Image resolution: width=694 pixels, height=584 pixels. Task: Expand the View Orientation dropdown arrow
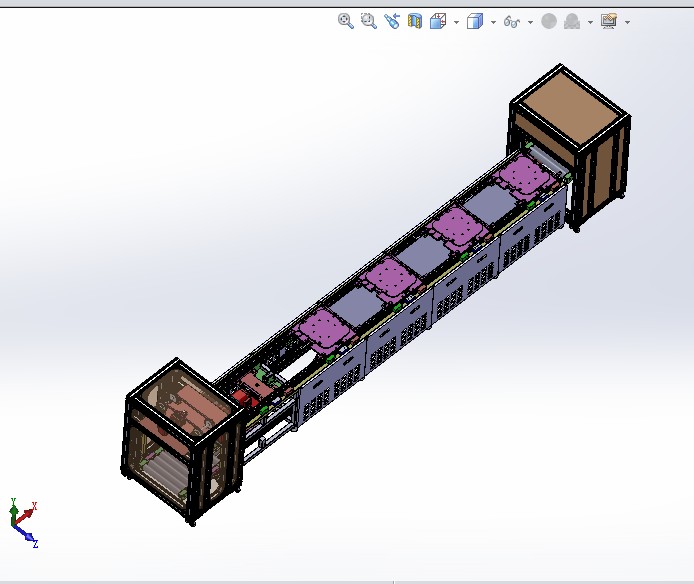point(456,22)
